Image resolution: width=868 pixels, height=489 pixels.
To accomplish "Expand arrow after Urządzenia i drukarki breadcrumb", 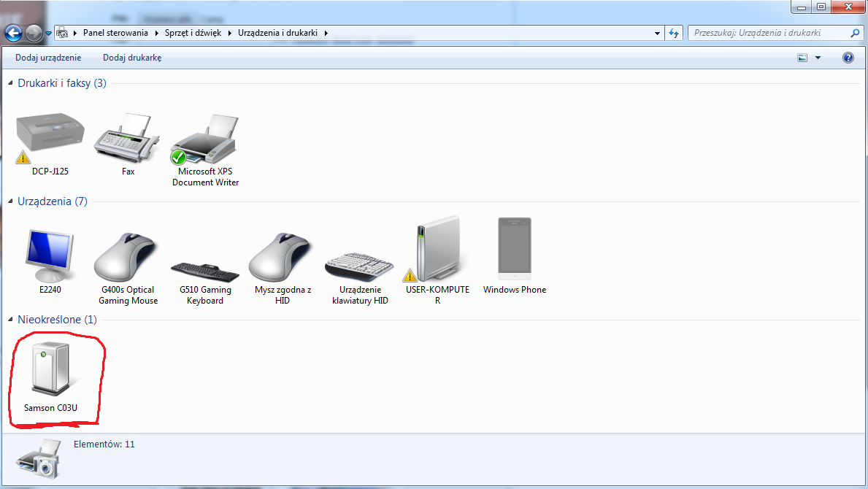I will click(x=326, y=33).
